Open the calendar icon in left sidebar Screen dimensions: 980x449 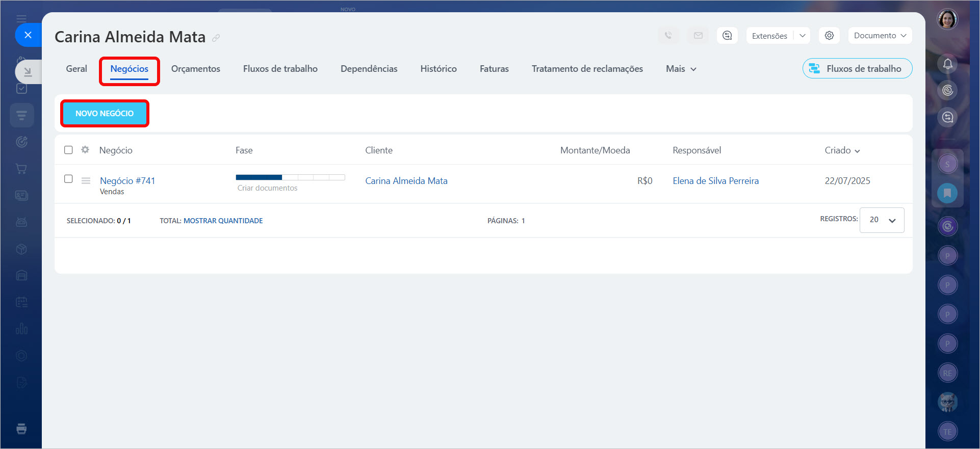click(x=21, y=302)
